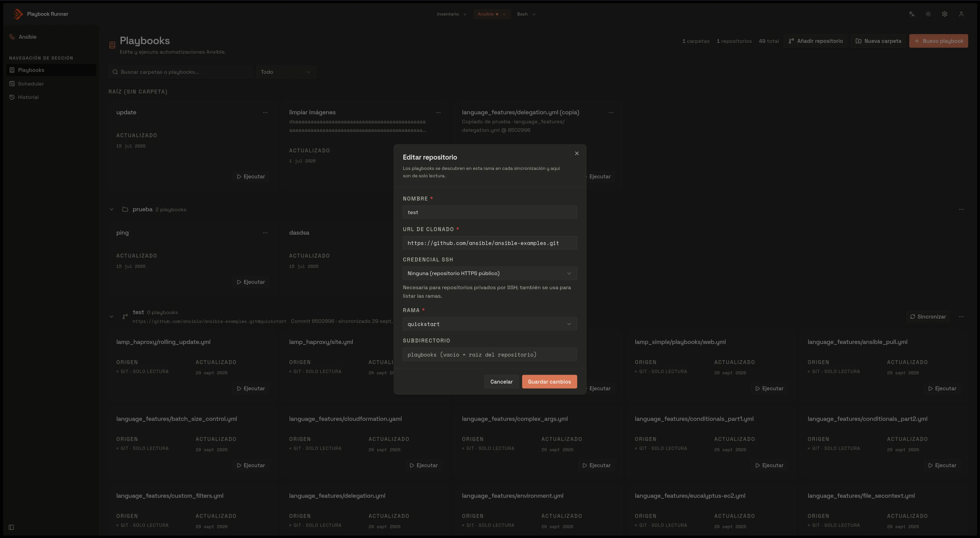
Task: Go to Playbooks in sidebar navigation
Action: click(x=51, y=70)
